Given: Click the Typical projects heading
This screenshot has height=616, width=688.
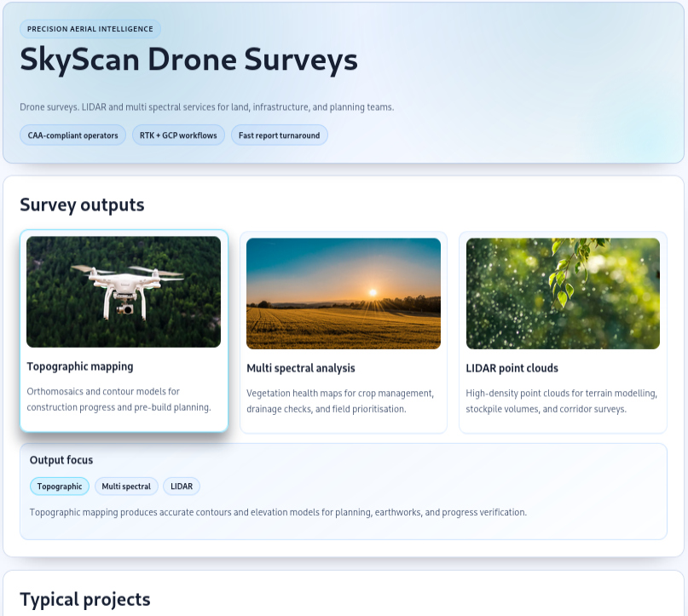Looking at the screenshot, I should pos(84,599).
